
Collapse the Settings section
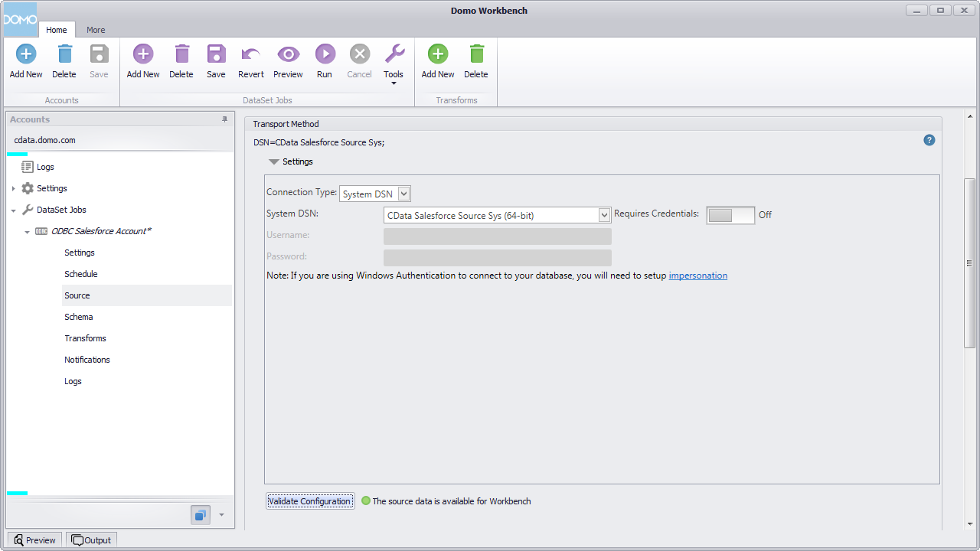[x=274, y=161]
